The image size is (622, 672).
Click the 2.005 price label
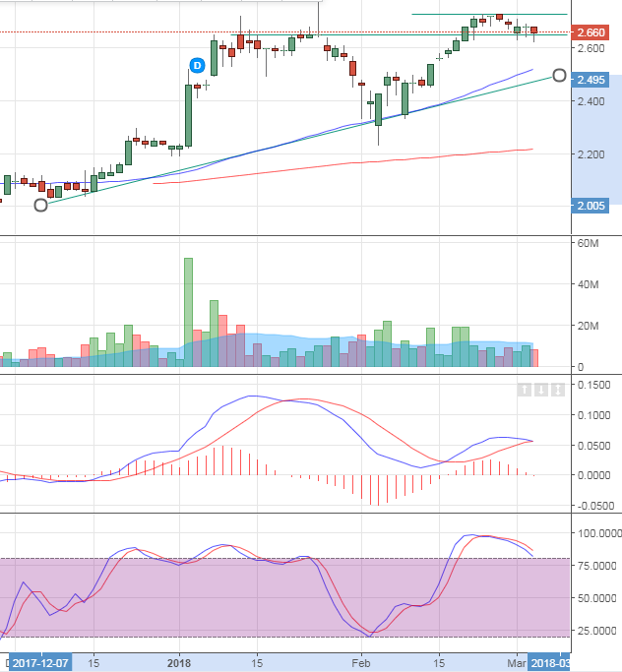pos(591,206)
